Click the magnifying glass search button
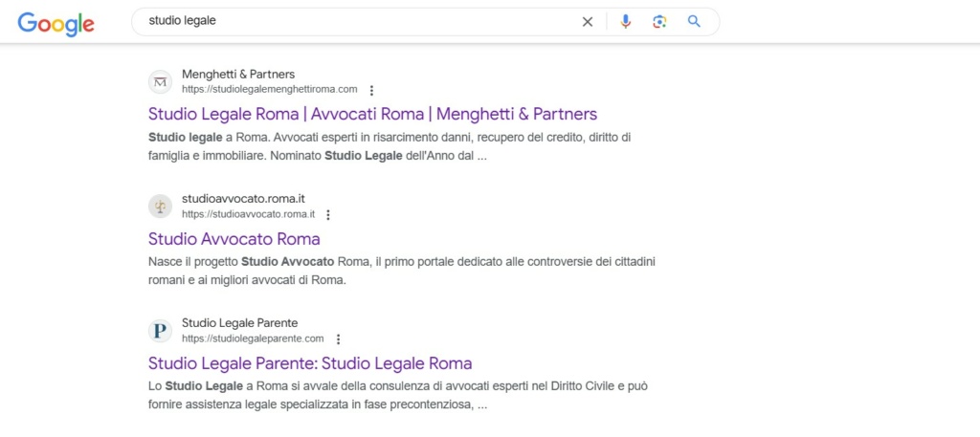 tap(694, 22)
